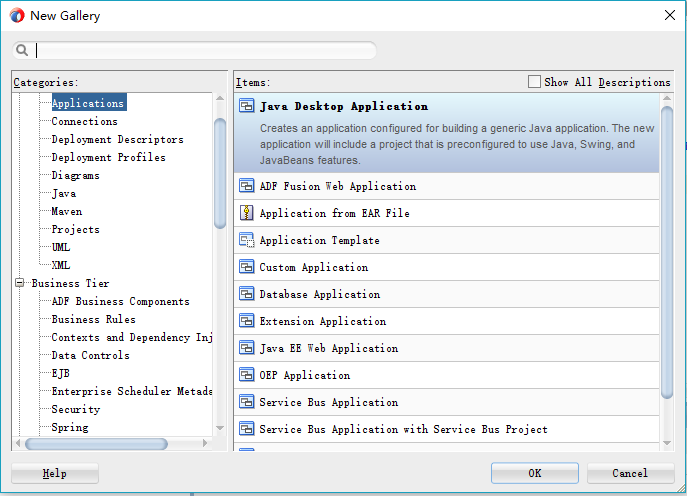Screen dimensions: 687x496
Task: Select the Java category
Action: pyautogui.click(x=64, y=193)
